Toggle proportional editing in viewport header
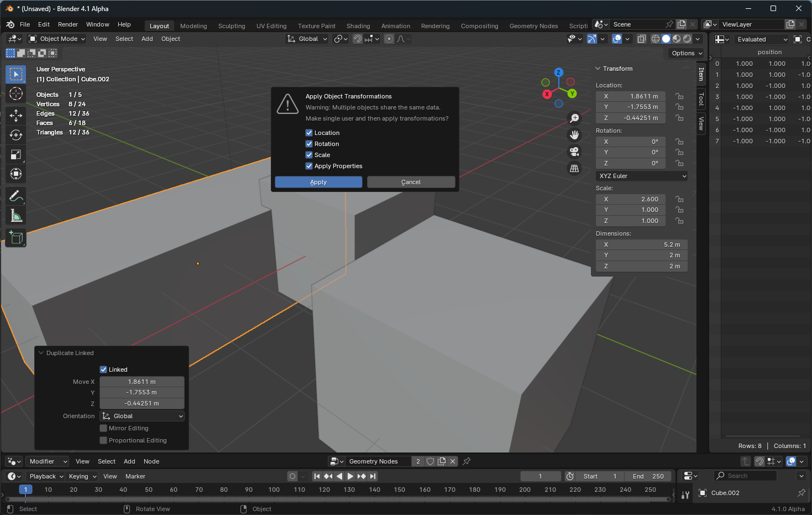 click(x=389, y=39)
